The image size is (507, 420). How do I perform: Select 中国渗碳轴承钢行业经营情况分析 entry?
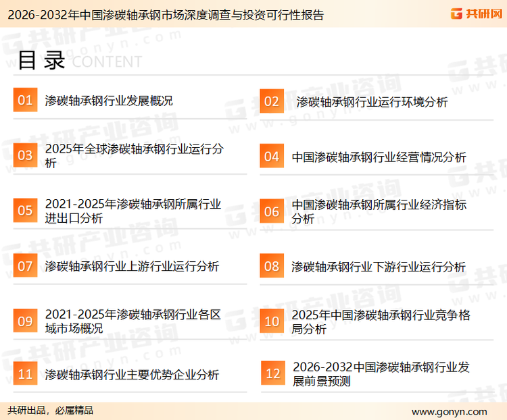click(379, 157)
